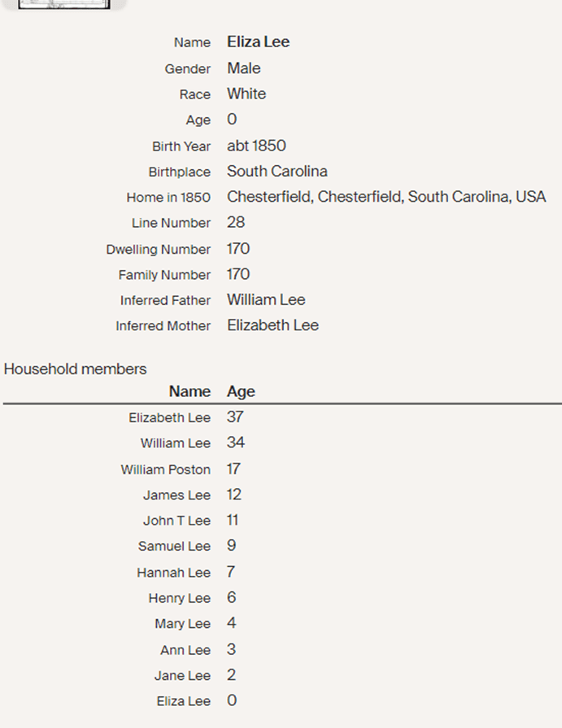Click the bold Eliza Lee name value
The height and width of the screenshot is (728, 562).
point(258,42)
